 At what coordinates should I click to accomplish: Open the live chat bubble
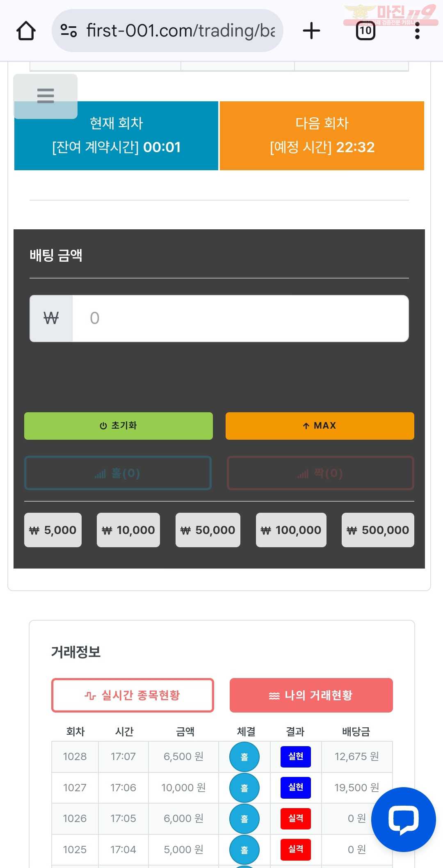click(404, 820)
